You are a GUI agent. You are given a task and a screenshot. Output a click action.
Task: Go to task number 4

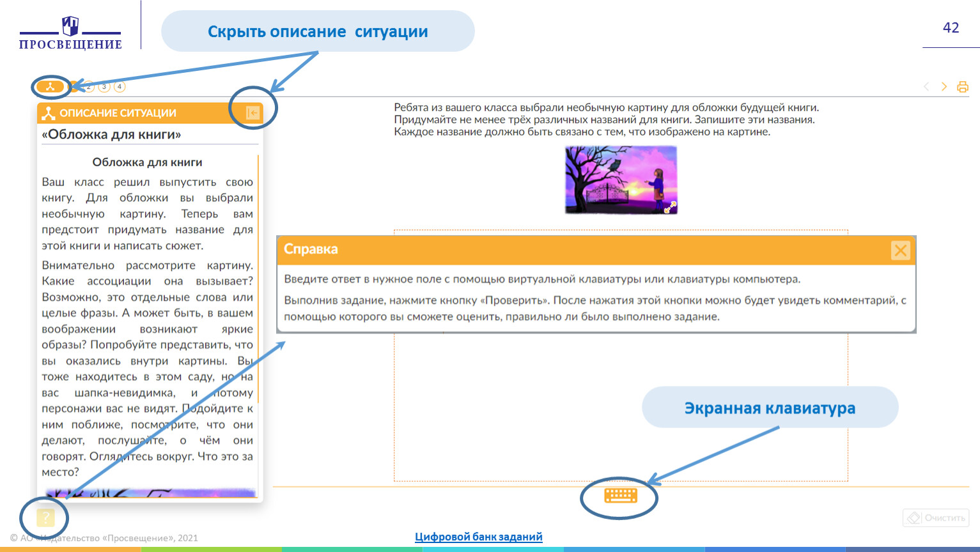coord(120,86)
